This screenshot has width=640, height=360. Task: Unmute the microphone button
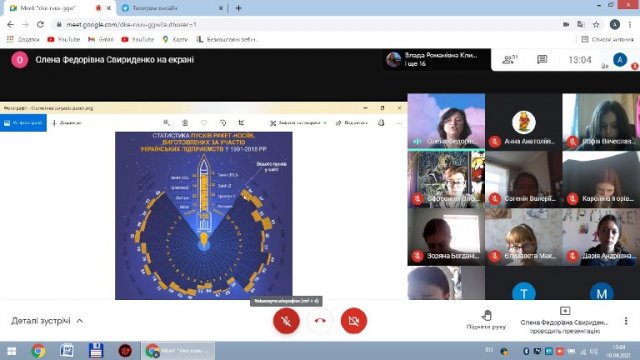[286, 321]
